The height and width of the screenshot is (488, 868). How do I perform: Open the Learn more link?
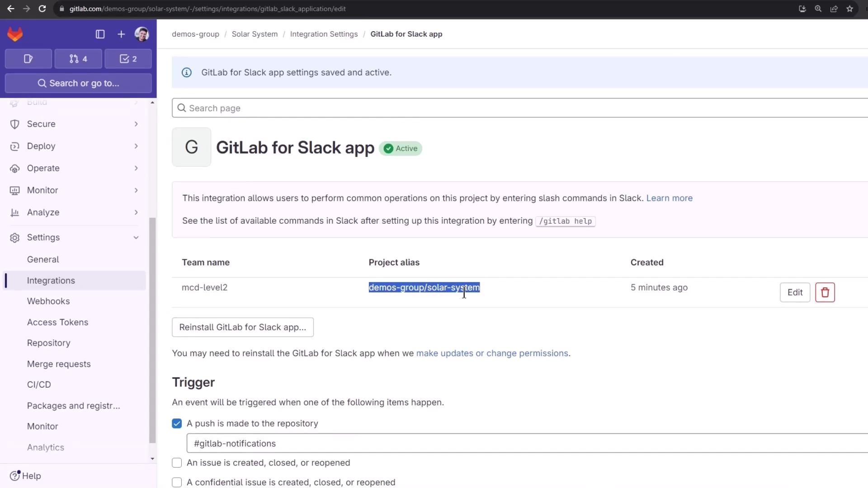coord(669,198)
